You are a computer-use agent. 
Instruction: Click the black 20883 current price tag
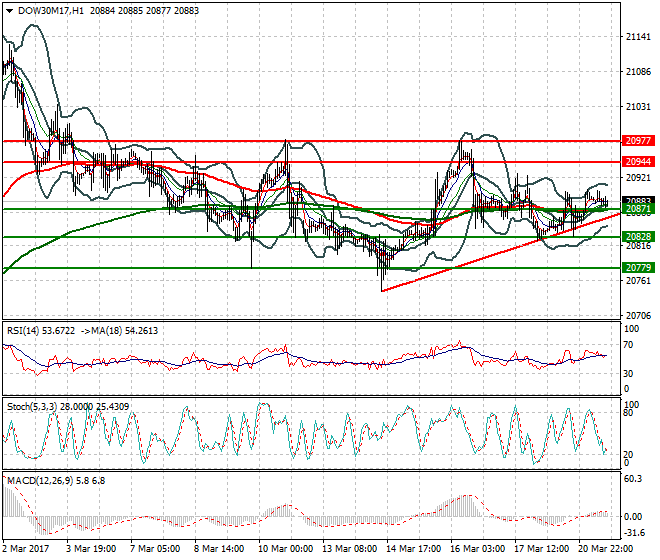click(638, 200)
